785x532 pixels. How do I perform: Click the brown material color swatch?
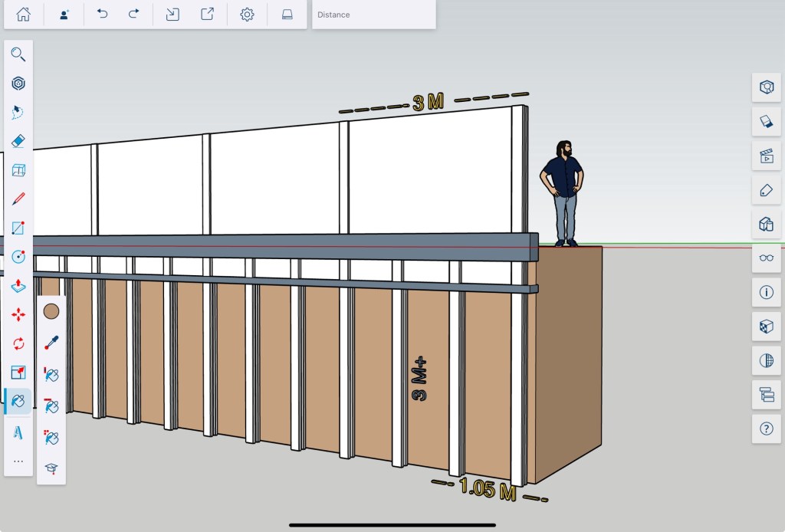click(51, 311)
